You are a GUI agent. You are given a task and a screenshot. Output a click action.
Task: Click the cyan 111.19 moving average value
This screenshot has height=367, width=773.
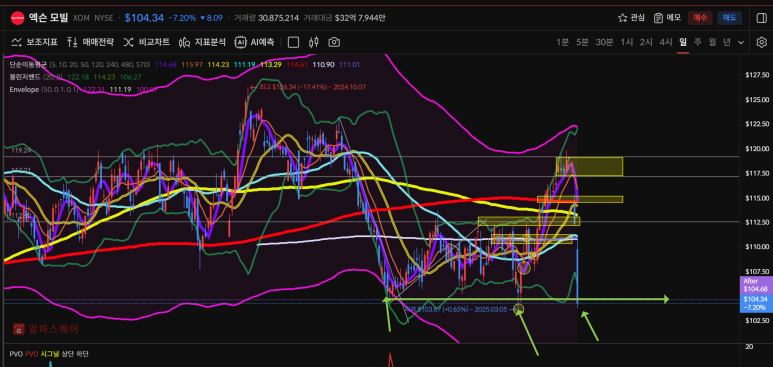pos(245,64)
